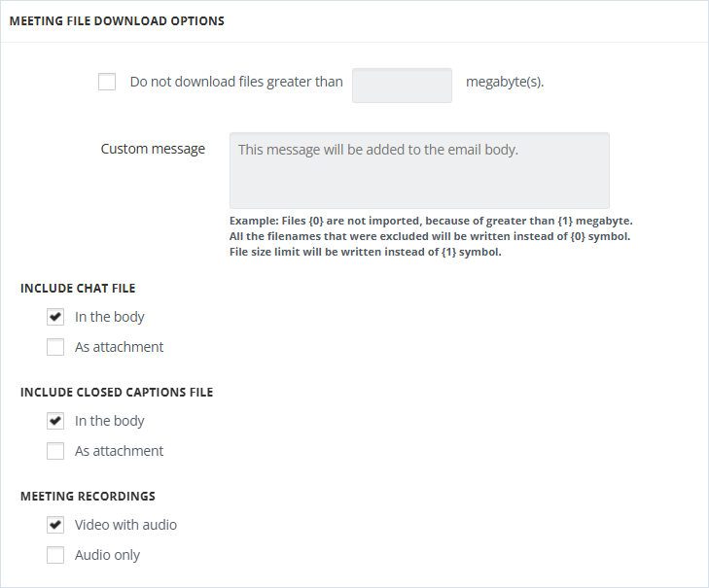The image size is (709, 588).
Task: Enable the file size limit checkbox
Action: (107, 82)
